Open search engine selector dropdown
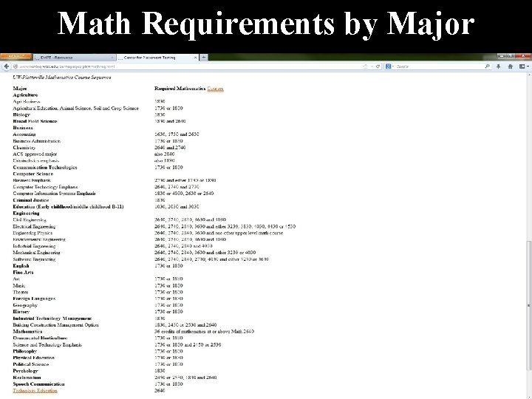Screen dimensions: 532x399 tap(389, 66)
